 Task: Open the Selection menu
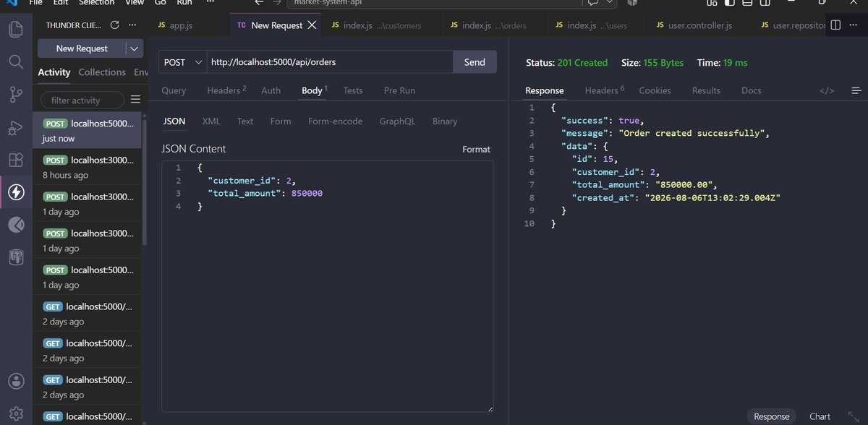click(97, 2)
